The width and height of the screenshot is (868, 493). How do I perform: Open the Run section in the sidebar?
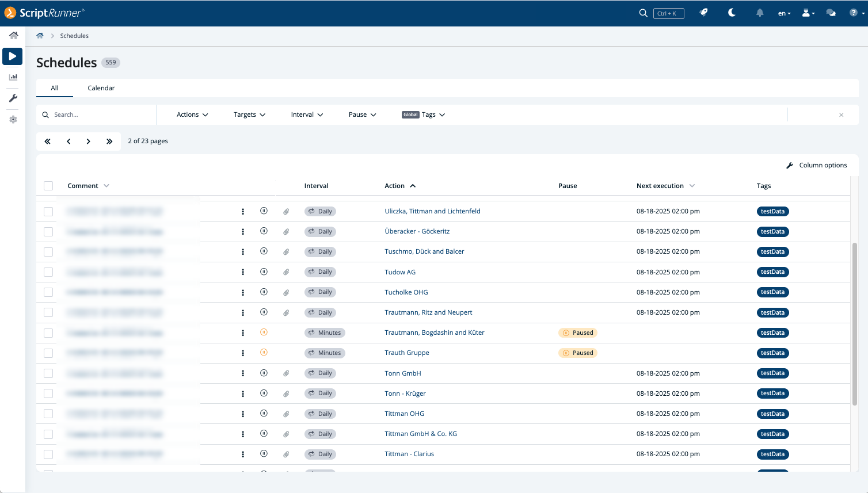tap(13, 56)
